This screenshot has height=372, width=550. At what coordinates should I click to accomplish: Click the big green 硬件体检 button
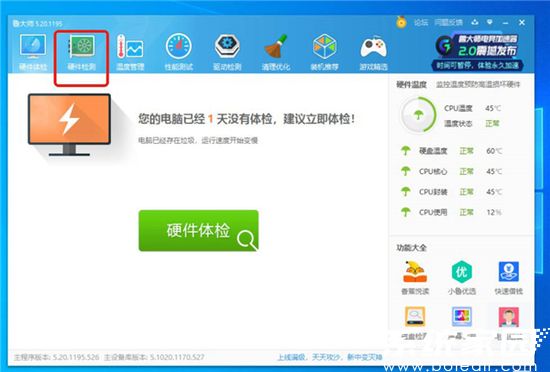click(199, 230)
